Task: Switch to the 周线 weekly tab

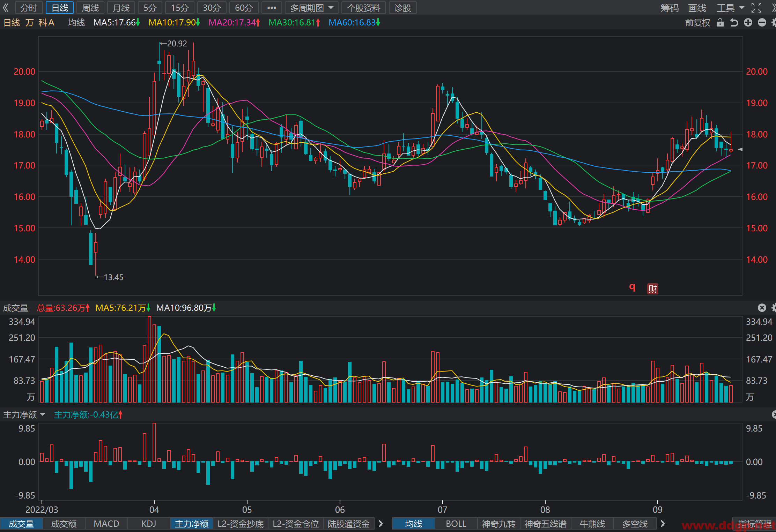Action: (90, 8)
